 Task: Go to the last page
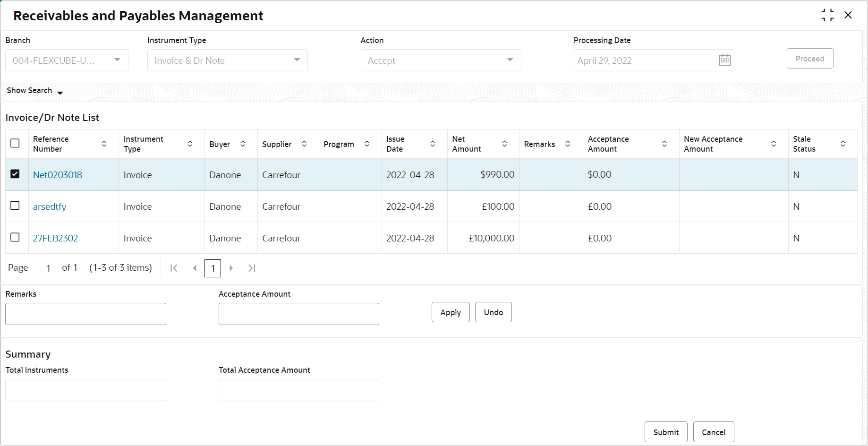click(252, 268)
